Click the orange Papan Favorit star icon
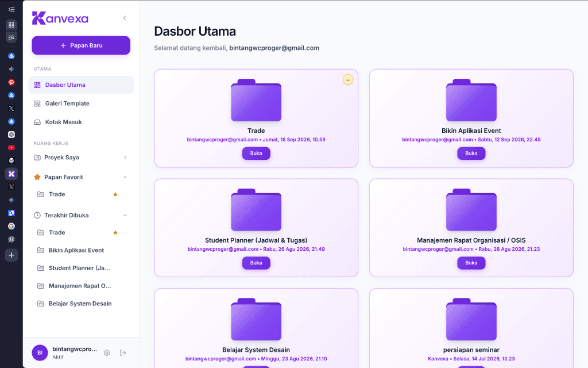This screenshot has height=368, width=588. pyautogui.click(x=37, y=177)
